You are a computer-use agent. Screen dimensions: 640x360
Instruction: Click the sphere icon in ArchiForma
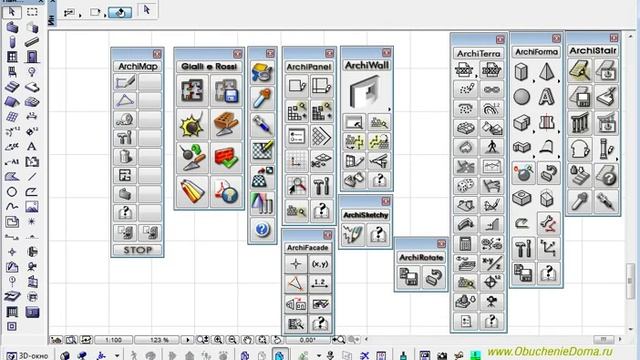522,97
